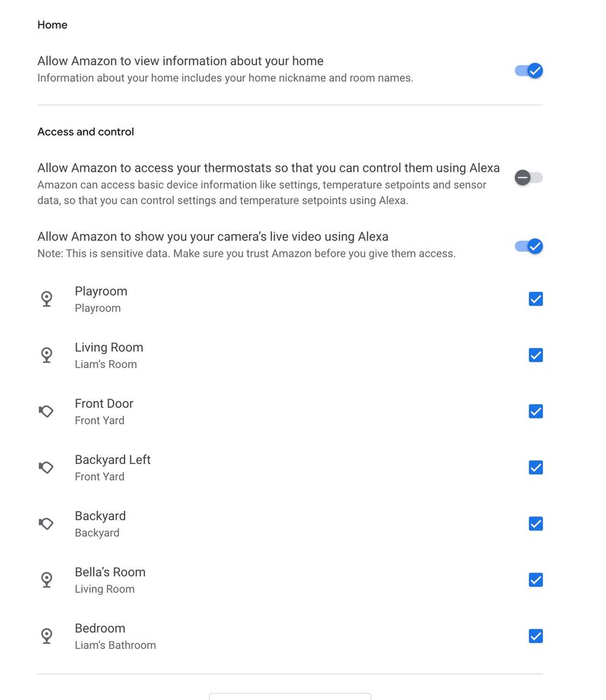Viewport: 606px width, 700px height.
Task: Uncheck the Backyard camera checkbox
Action: click(535, 523)
